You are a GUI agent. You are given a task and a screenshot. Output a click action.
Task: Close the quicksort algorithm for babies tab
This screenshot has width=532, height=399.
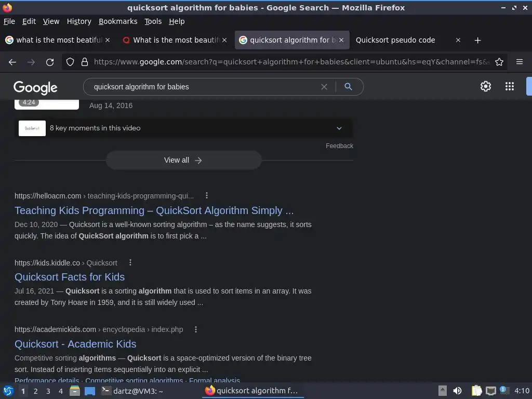(x=341, y=40)
